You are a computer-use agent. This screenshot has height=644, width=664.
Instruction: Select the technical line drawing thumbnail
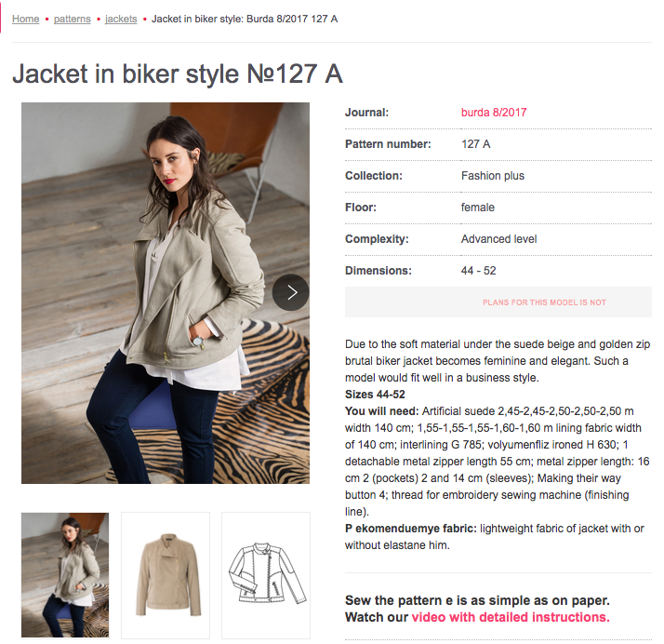[x=266, y=575]
